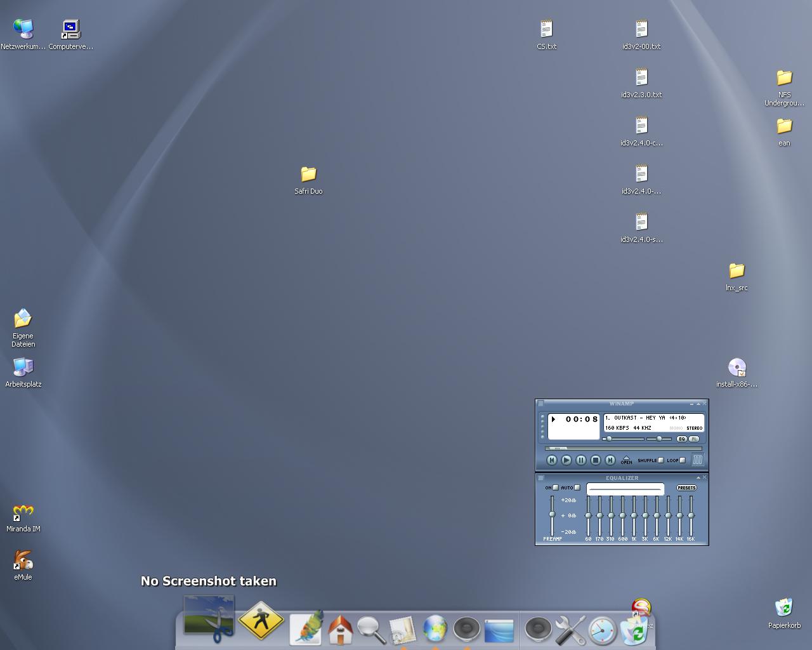Toggle windowshade mode on Winamp titlebar

pos(698,404)
